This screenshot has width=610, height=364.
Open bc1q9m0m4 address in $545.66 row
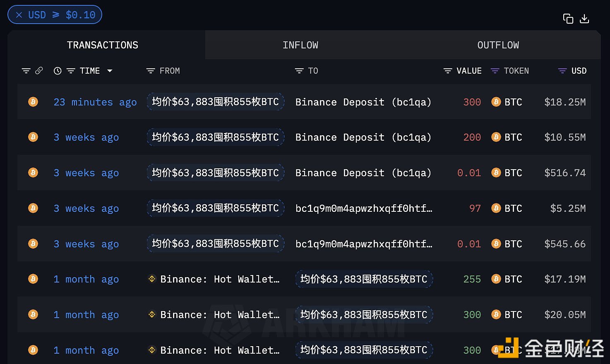pos(364,244)
